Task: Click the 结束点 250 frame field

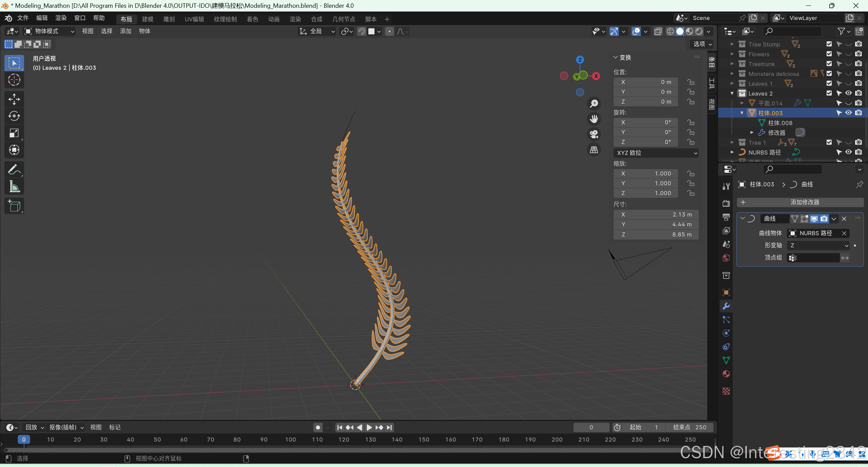Action: click(689, 427)
